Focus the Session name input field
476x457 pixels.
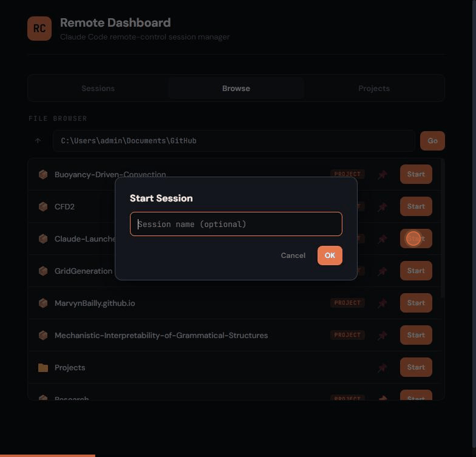[236, 224]
